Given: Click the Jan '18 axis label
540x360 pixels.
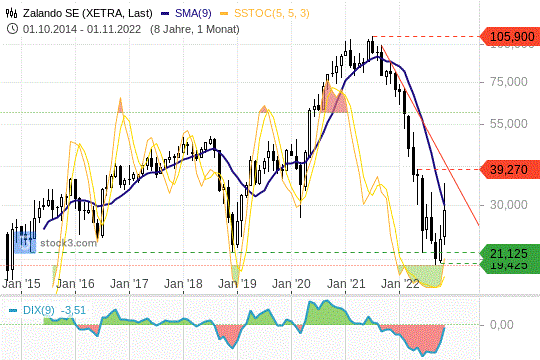Looking at the screenshot, I should (183, 284).
